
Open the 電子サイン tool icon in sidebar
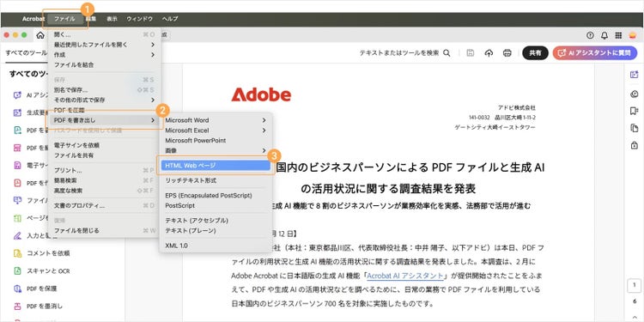point(17,166)
